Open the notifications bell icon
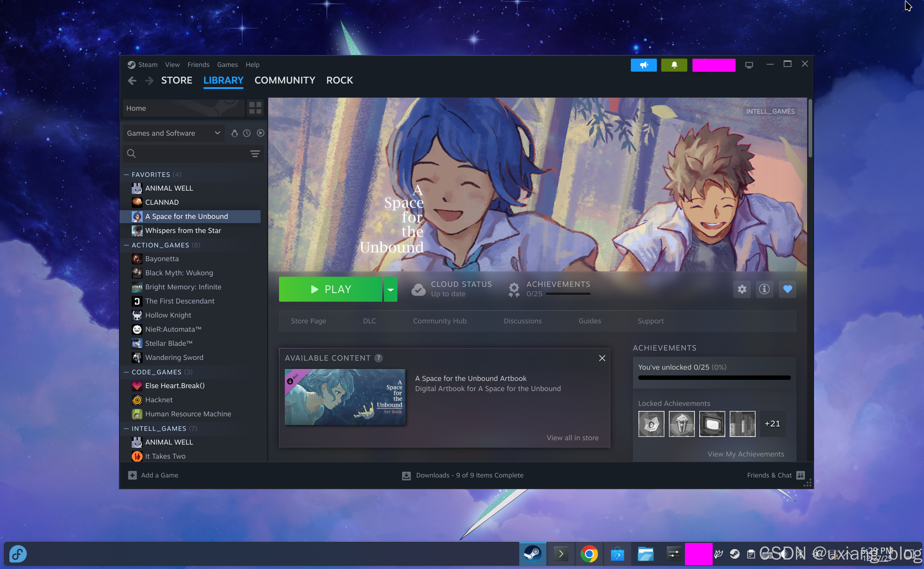 (x=674, y=65)
